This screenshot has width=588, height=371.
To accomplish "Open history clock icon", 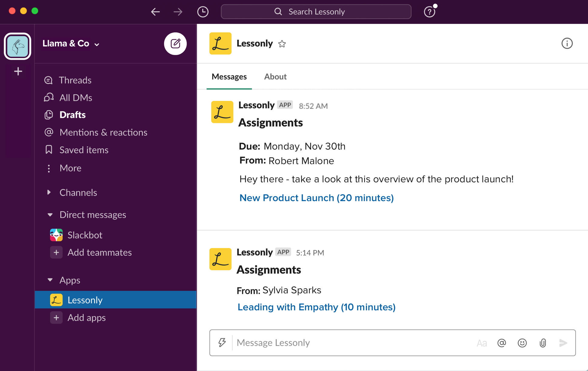I will pos(203,12).
